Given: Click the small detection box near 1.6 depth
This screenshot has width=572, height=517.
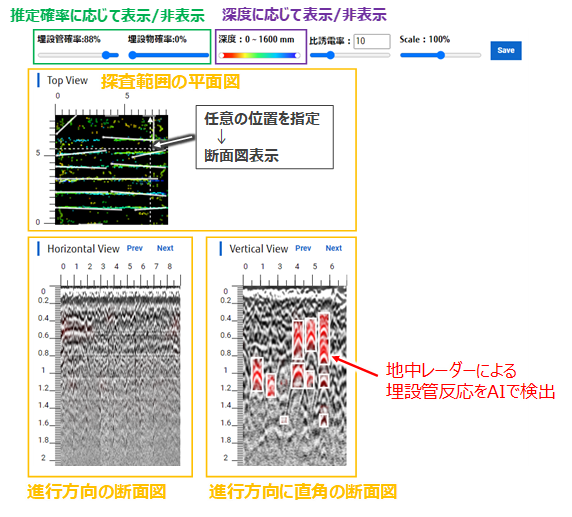Looking at the screenshot, I should tap(284, 420).
